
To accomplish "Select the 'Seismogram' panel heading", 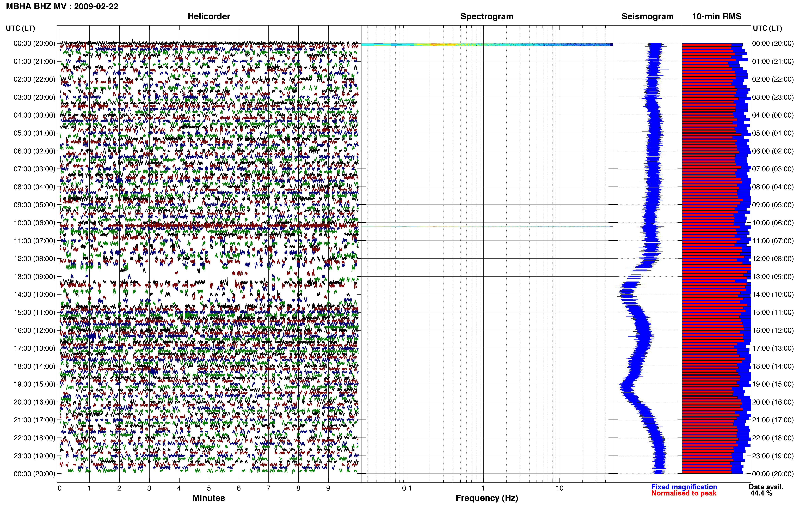I will 647,16.
